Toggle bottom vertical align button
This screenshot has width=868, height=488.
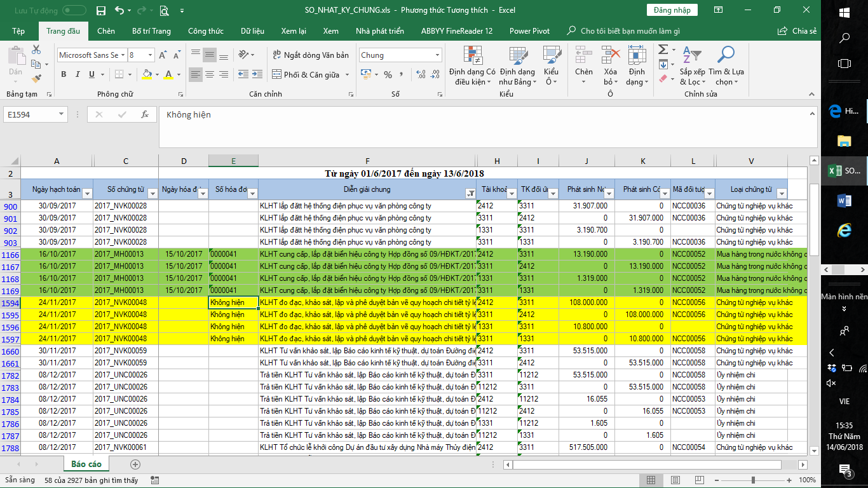pyautogui.click(x=224, y=55)
